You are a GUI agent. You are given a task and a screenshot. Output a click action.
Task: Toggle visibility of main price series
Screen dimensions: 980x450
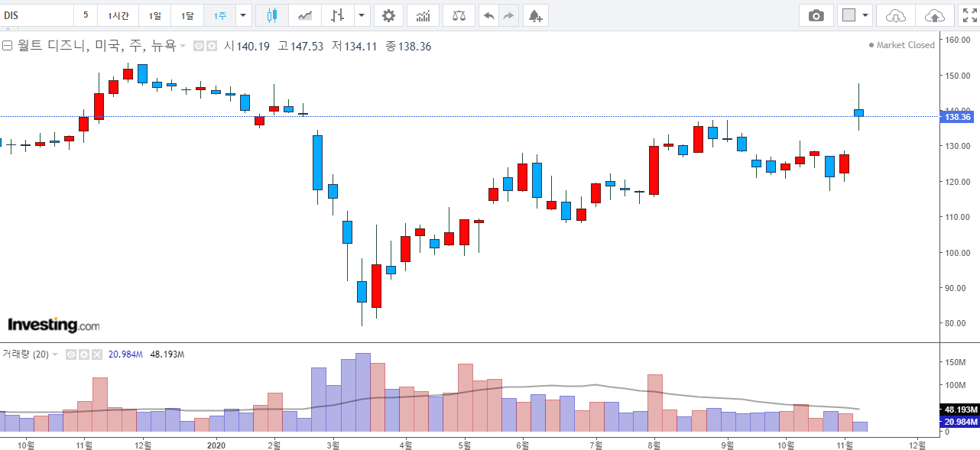click(199, 47)
